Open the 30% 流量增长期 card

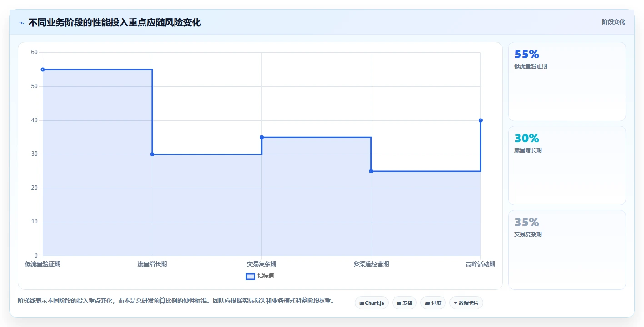point(567,166)
